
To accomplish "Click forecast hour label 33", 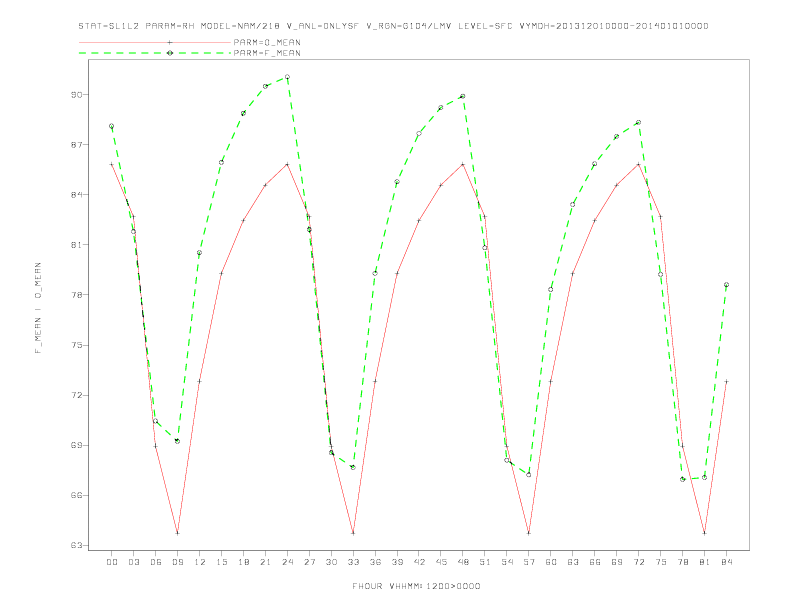I will [x=353, y=562].
